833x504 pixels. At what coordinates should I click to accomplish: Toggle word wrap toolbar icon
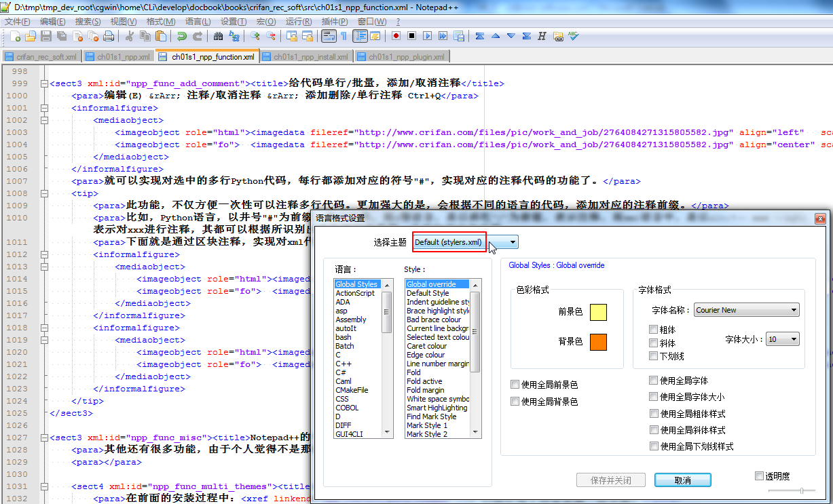[329, 36]
